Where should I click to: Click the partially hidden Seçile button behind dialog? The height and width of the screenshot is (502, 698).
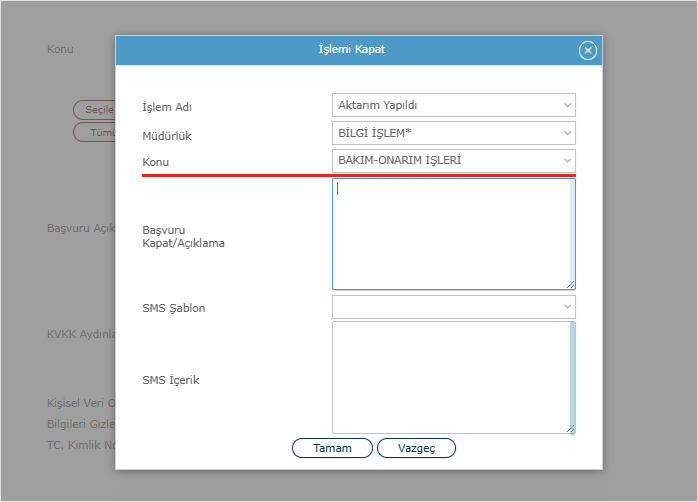coord(95,109)
